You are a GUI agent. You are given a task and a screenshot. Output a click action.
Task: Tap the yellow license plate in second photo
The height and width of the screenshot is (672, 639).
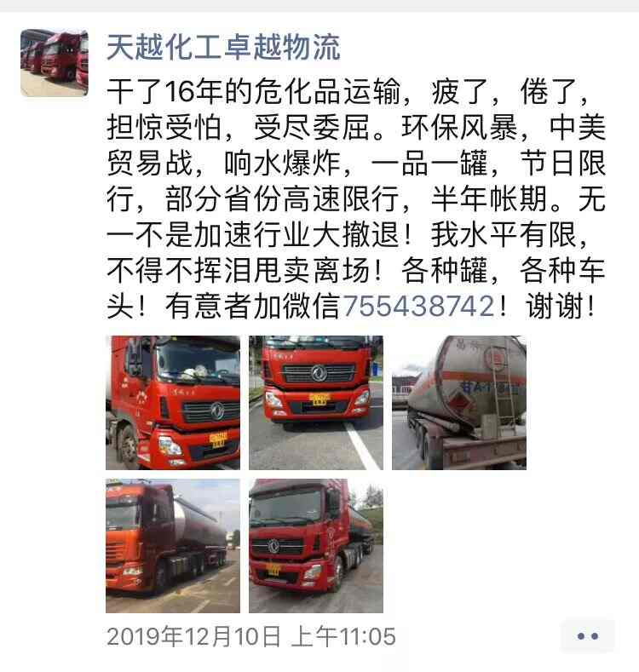click(319, 399)
